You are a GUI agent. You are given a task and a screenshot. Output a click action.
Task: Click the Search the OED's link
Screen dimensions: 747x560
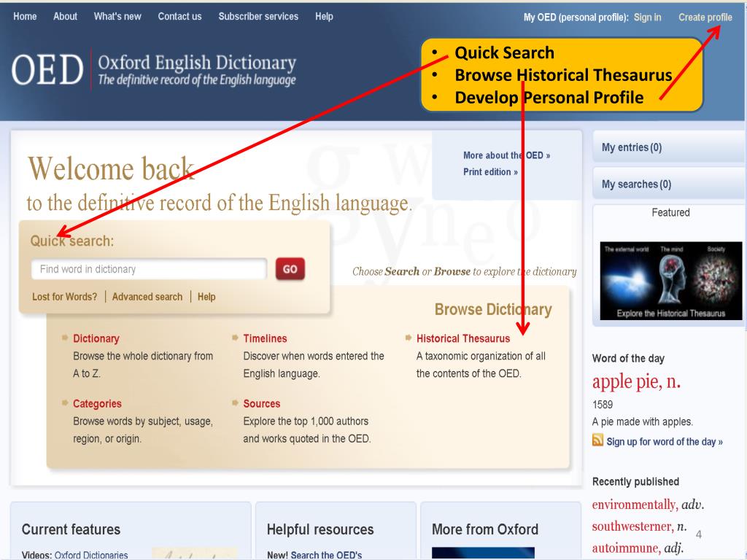(326, 555)
